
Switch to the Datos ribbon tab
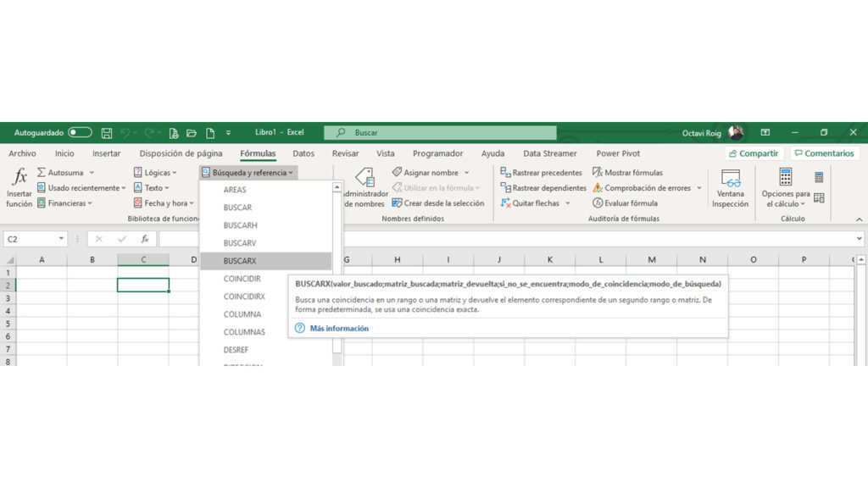pos(303,153)
